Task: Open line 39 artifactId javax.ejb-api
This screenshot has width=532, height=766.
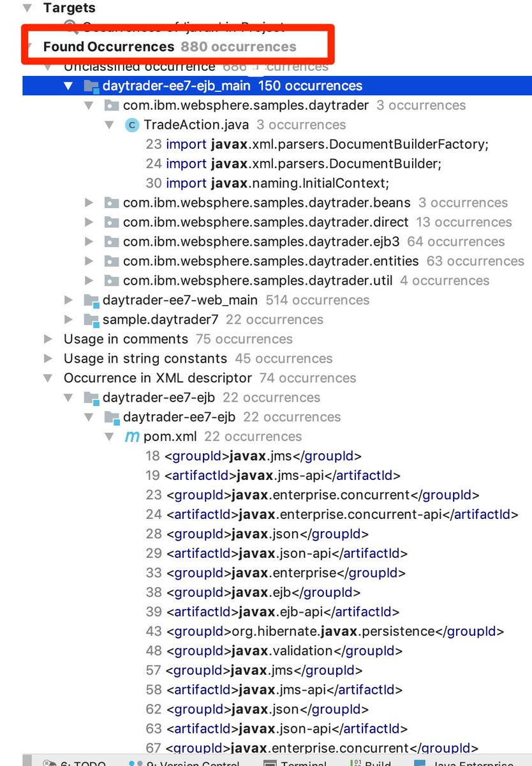Action: (x=273, y=612)
